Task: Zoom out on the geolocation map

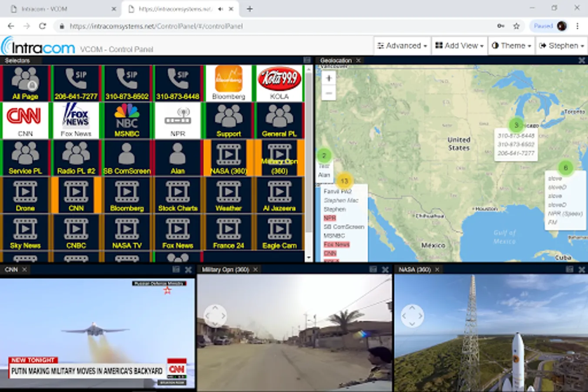Action: [329, 93]
